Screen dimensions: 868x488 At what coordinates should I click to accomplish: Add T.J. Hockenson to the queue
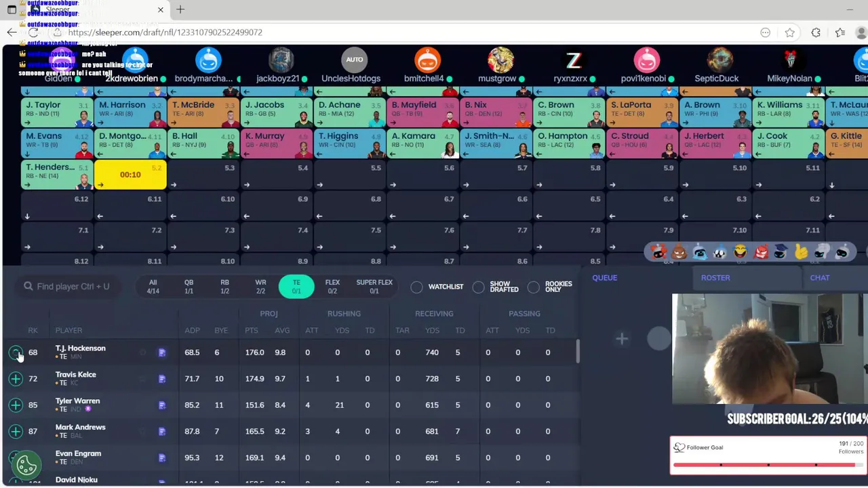[x=16, y=352]
